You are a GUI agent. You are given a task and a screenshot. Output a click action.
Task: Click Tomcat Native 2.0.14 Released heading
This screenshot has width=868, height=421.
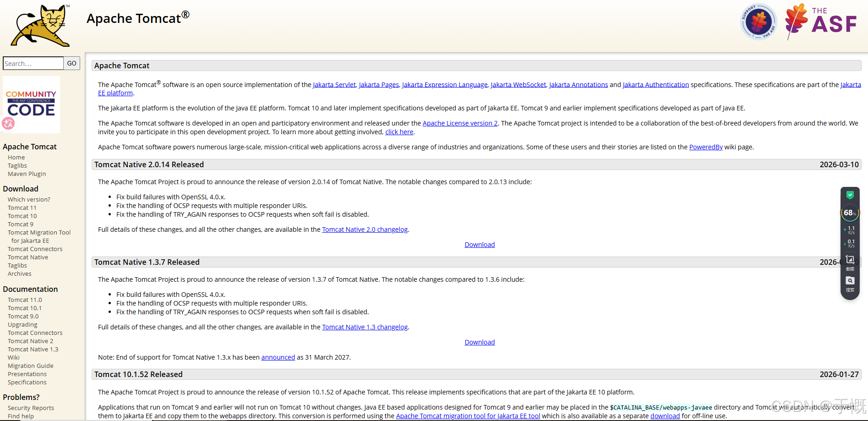[x=149, y=164]
